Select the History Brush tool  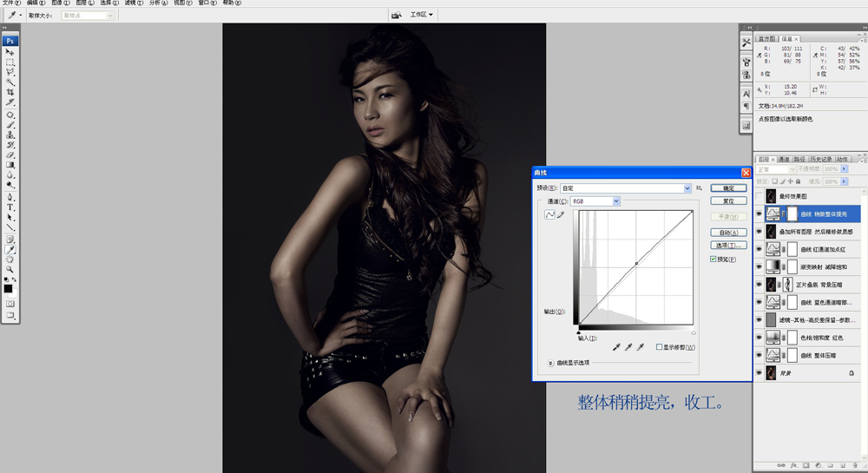(x=10, y=145)
